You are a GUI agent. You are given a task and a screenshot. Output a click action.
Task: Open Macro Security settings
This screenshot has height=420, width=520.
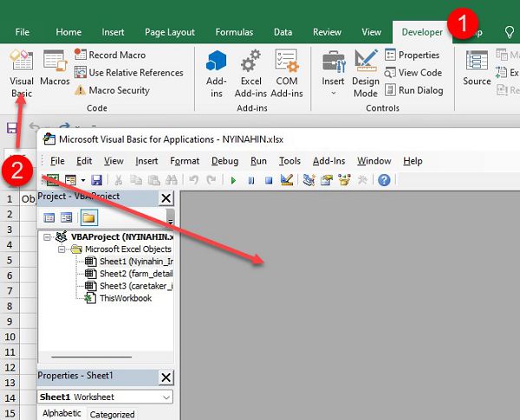[112, 90]
